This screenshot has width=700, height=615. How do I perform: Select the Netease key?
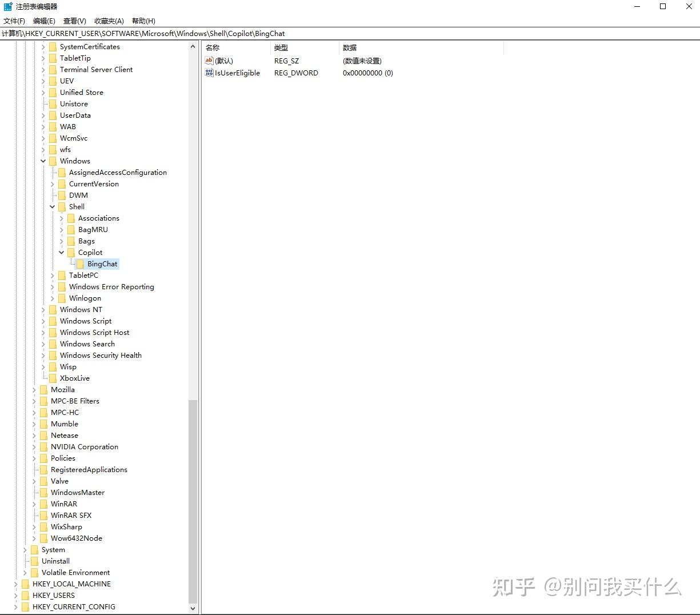[64, 436]
